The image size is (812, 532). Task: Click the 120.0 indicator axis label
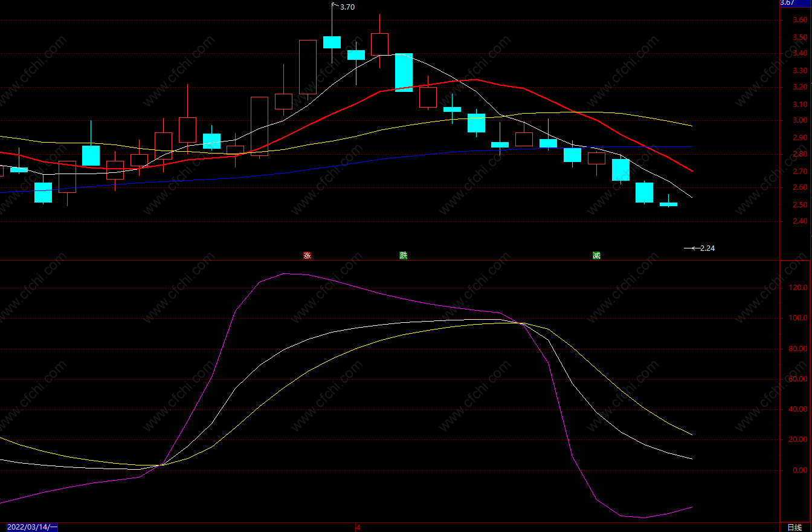(x=799, y=288)
